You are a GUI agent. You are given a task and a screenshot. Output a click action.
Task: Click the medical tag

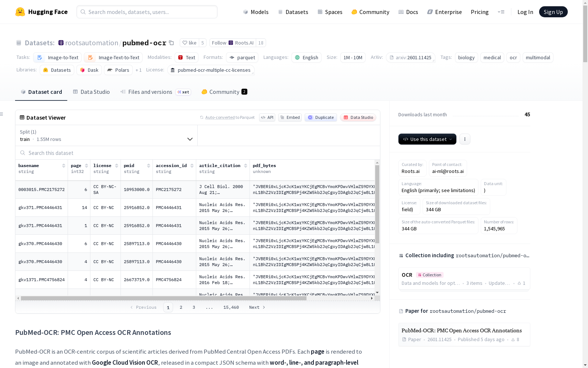point(492,57)
